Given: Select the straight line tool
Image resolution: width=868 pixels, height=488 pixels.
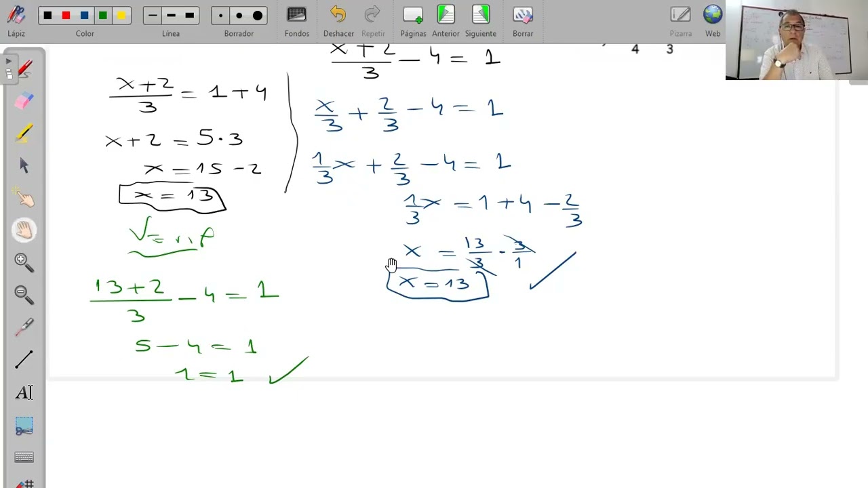Looking at the screenshot, I should [24, 359].
